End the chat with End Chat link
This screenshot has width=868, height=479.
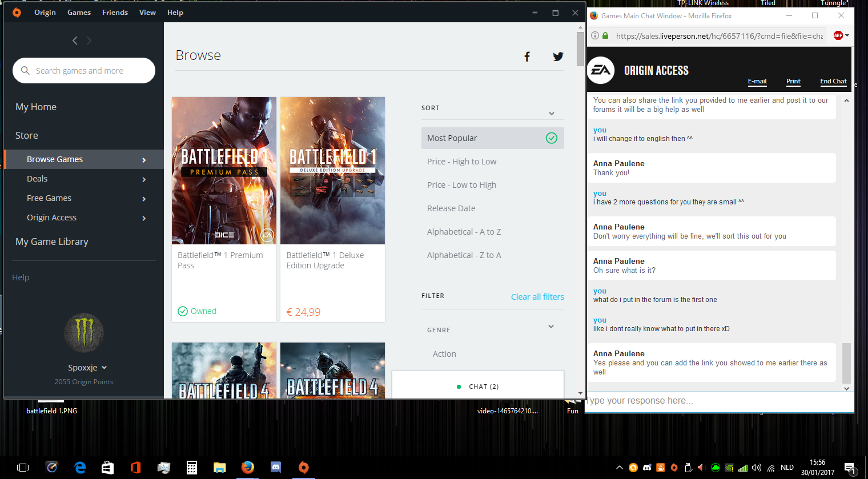click(x=833, y=81)
